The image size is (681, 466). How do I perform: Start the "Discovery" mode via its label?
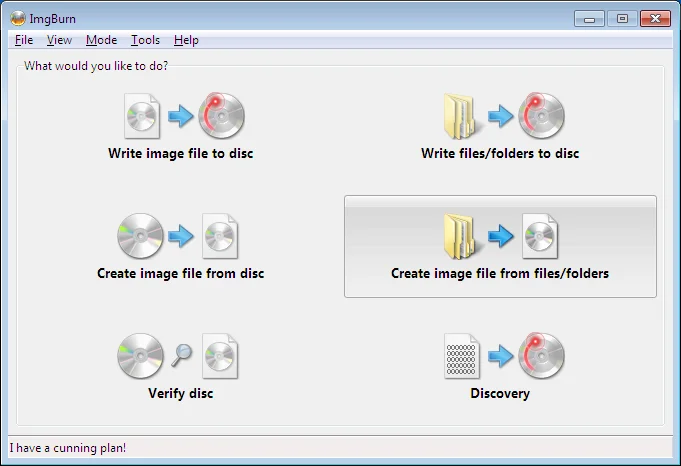click(500, 393)
